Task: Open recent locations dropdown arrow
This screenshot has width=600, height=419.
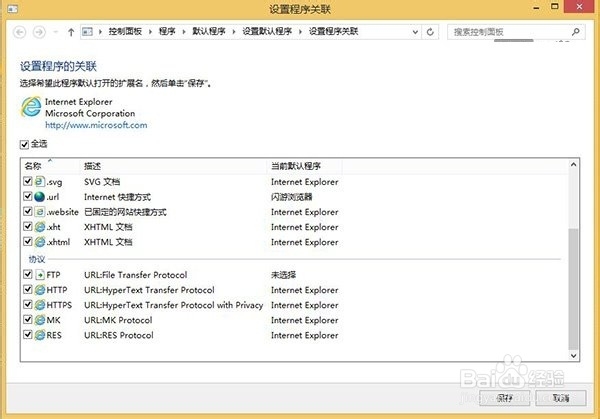Action: point(56,32)
